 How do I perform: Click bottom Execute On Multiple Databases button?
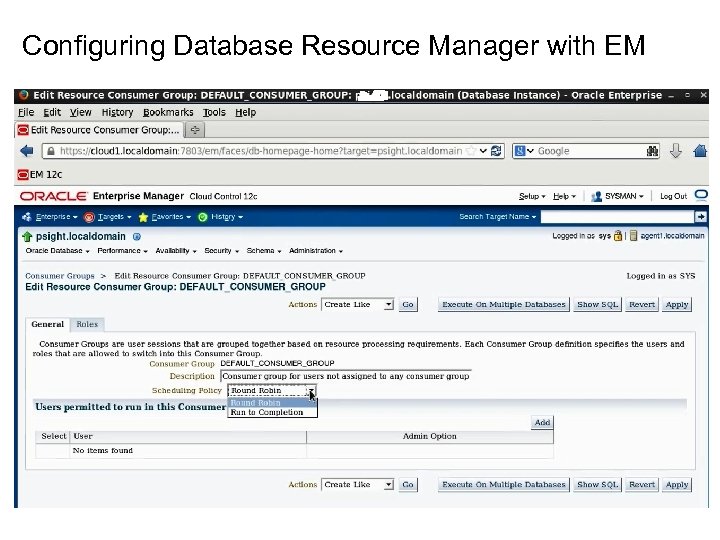coord(504,484)
